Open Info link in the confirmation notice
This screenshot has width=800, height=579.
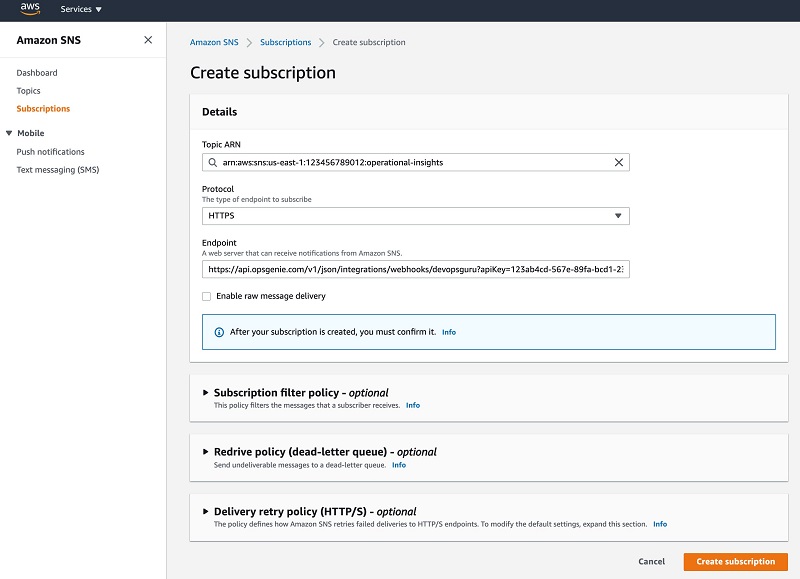click(x=448, y=333)
